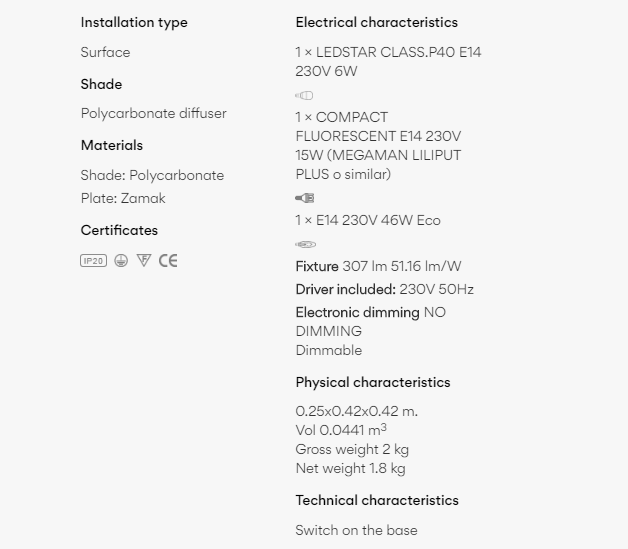This screenshot has width=628, height=549.
Task: Click the Electronic dimming label
Action: (x=358, y=312)
